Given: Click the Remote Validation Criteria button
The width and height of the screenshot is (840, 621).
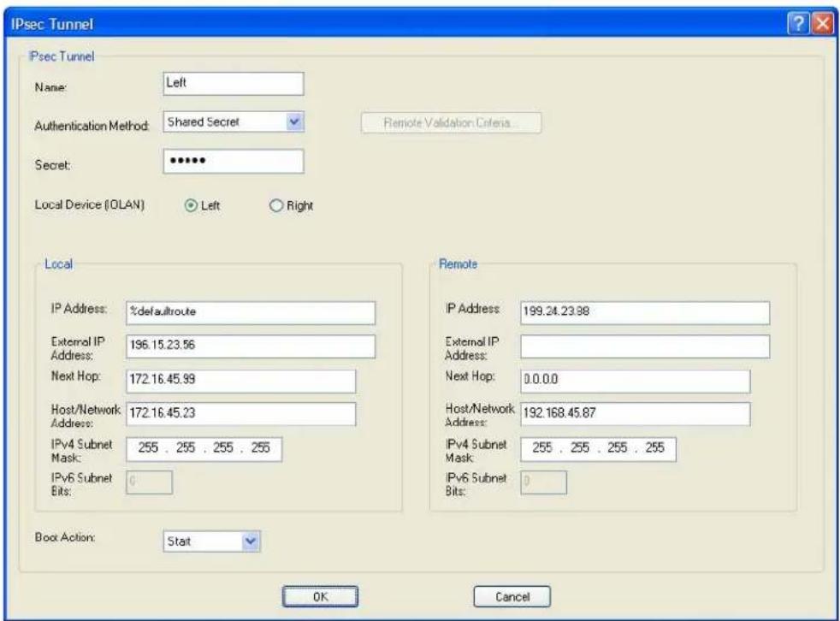Looking at the screenshot, I should 451,122.
